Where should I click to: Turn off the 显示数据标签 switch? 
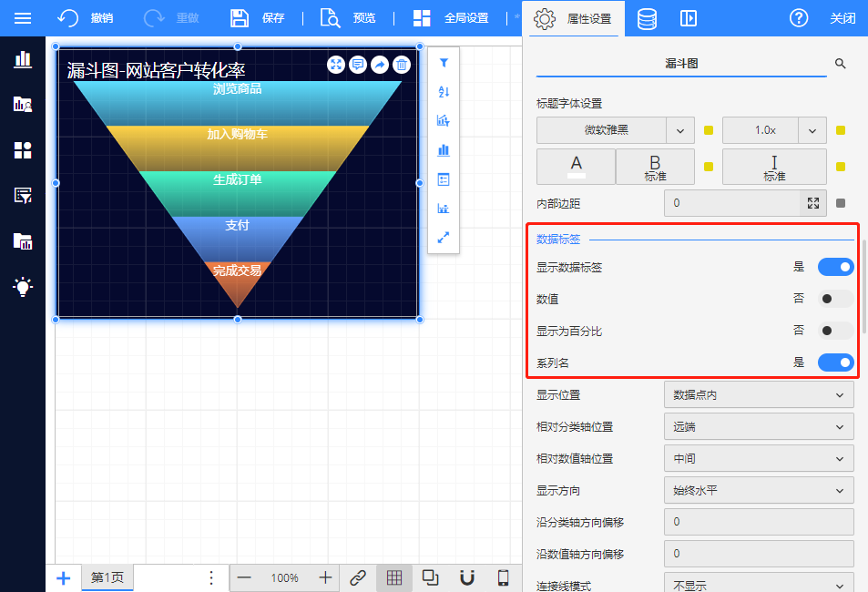pos(835,267)
